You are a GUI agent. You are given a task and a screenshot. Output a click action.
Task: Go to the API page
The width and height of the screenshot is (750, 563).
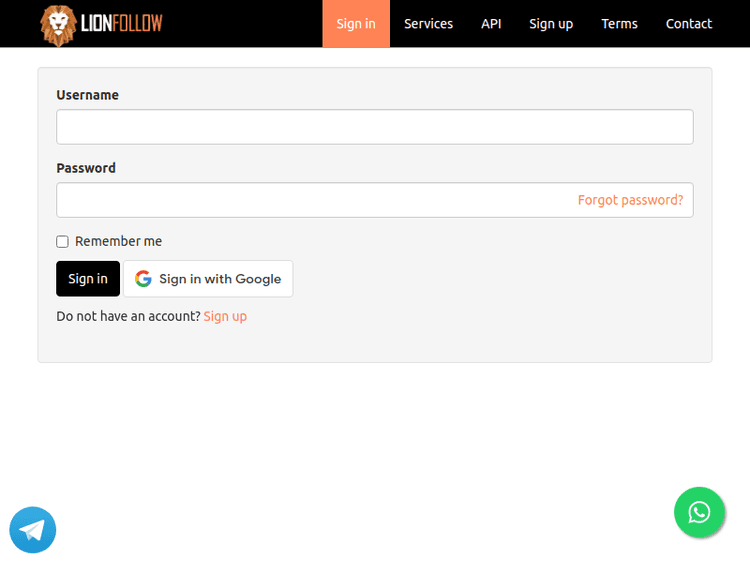point(491,24)
